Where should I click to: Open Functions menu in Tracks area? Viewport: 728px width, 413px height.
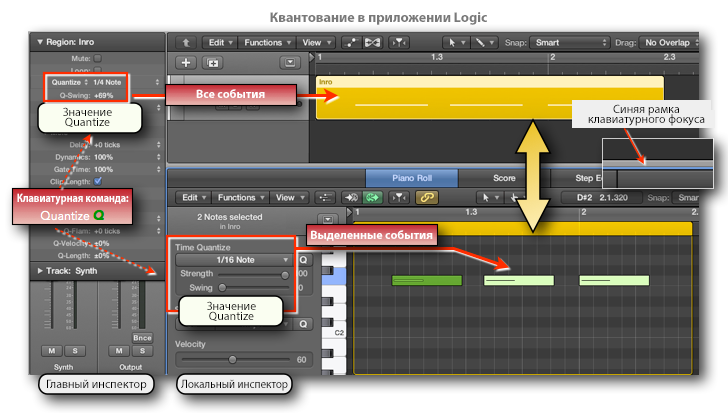[x=267, y=43]
